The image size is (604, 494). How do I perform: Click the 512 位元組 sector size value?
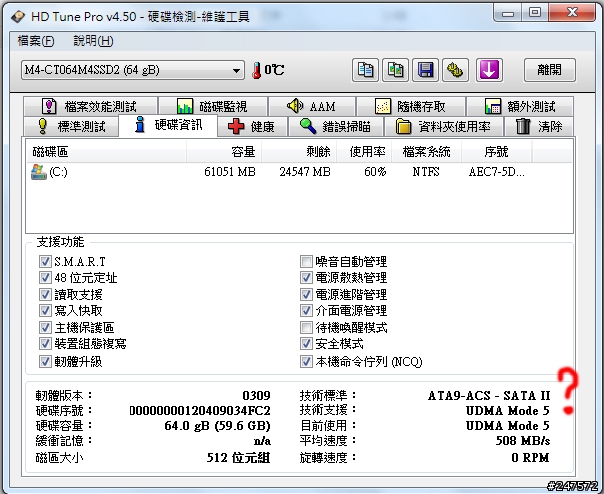tap(238, 458)
